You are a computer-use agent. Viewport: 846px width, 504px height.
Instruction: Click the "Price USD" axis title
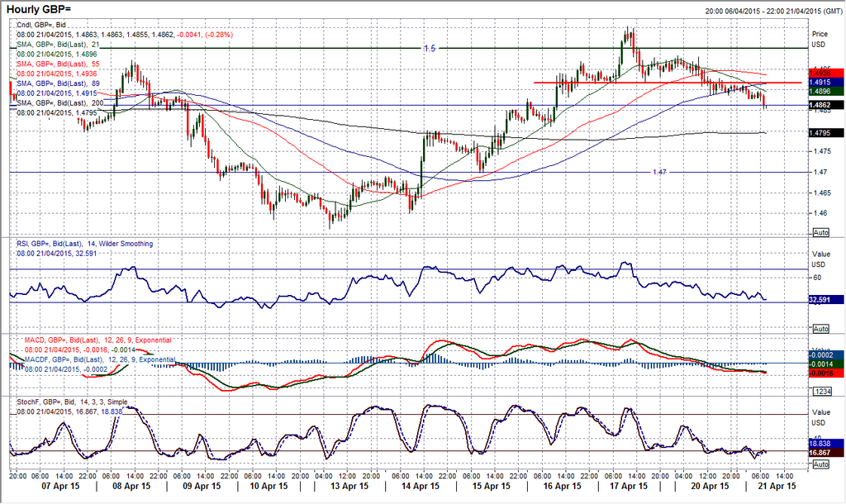pyautogui.click(x=820, y=39)
